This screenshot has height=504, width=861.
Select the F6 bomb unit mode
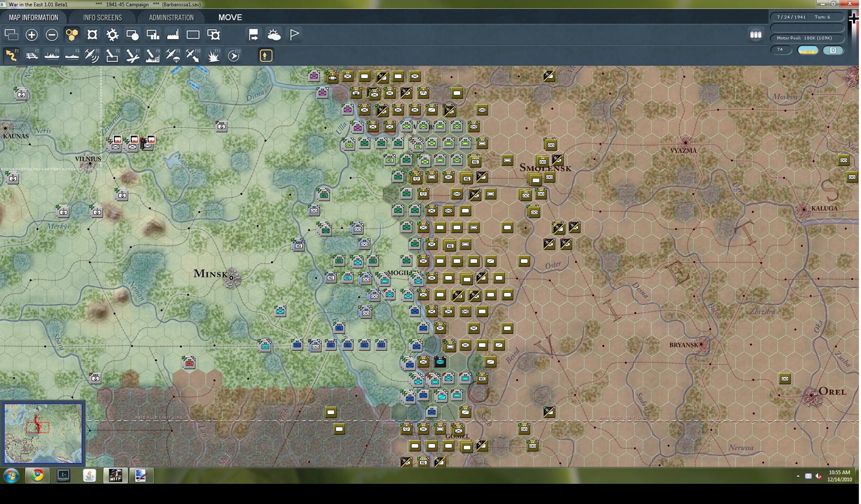(112, 55)
